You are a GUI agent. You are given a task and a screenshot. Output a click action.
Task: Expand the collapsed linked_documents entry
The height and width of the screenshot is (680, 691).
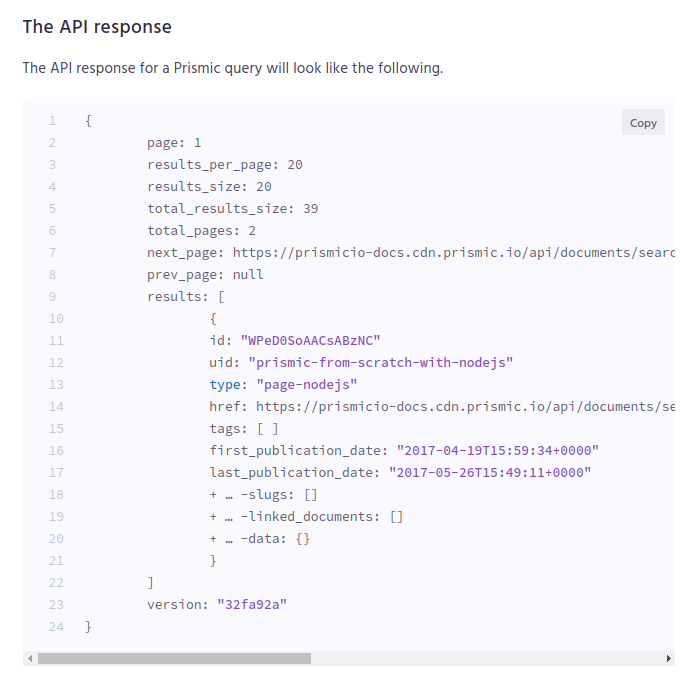[213, 517]
